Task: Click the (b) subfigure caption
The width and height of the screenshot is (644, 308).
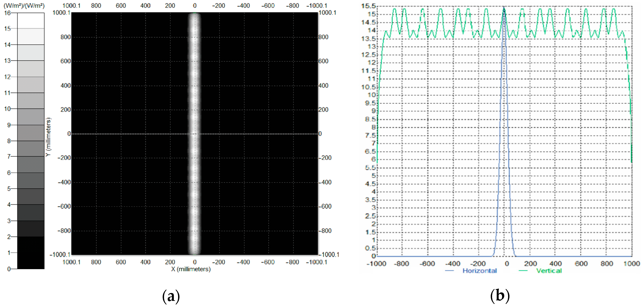Action: (500, 296)
